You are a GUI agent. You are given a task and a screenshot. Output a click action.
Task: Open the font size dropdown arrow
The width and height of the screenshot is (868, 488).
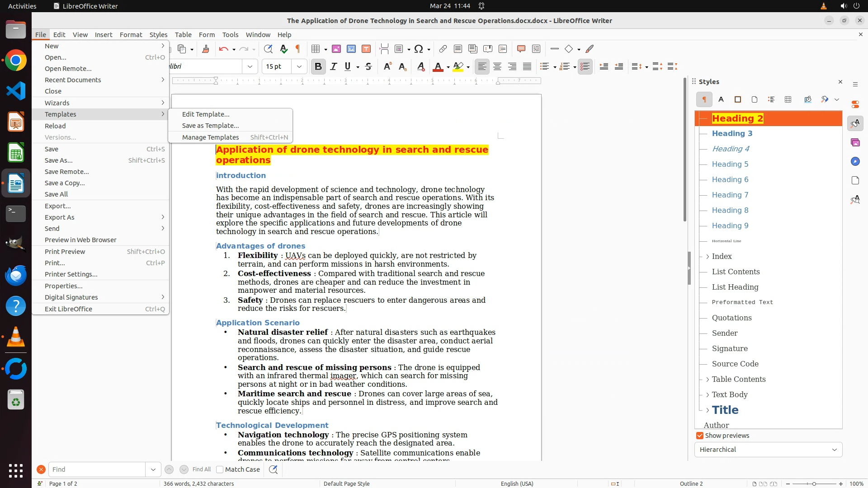[299, 67]
